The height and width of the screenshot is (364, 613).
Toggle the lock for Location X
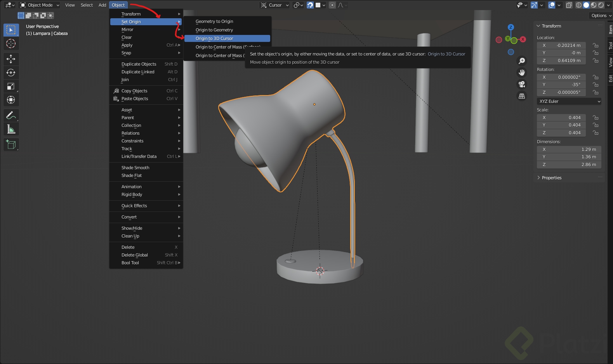tap(596, 45)
